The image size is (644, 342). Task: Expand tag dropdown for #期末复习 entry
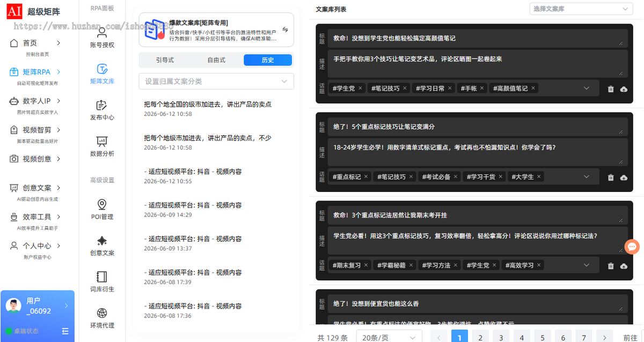click(x=587, y=265)
